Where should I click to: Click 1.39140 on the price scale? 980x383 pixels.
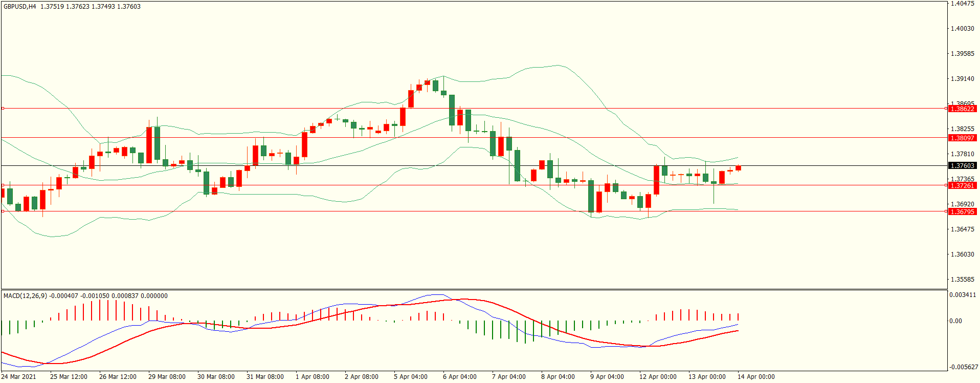962,79
